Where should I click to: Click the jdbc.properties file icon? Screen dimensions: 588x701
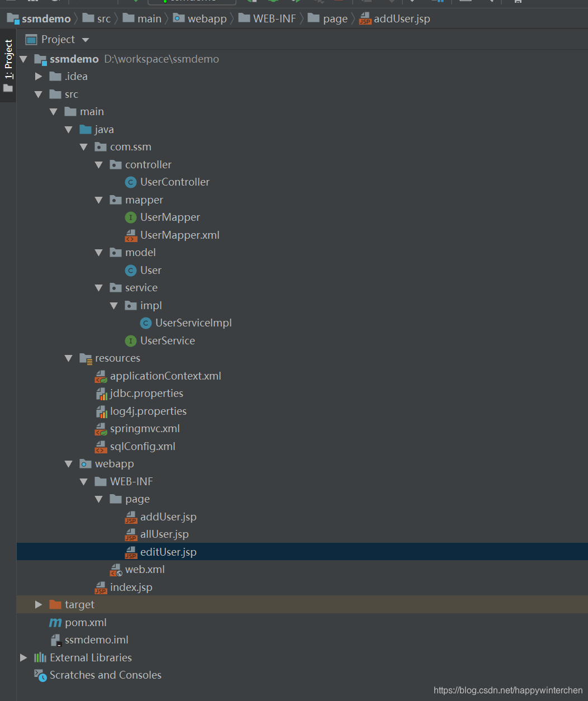[101, 394]
